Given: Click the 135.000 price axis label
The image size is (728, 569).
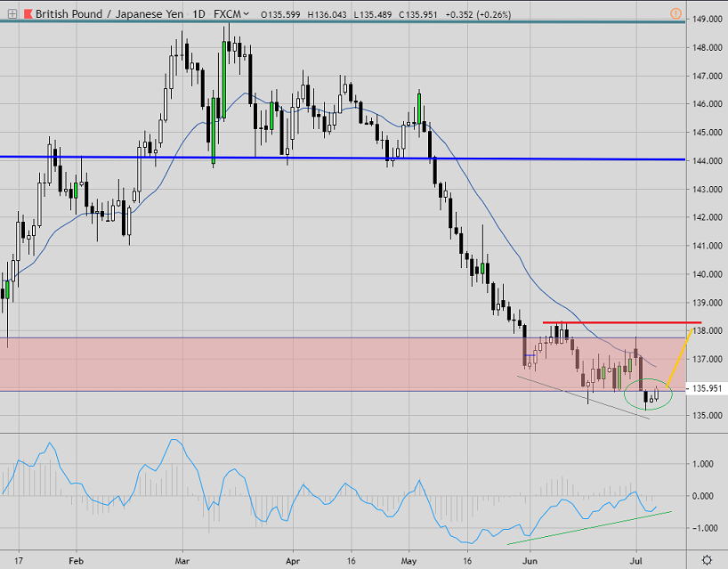Looking at the screenshot, I should [x=708, y=416].
